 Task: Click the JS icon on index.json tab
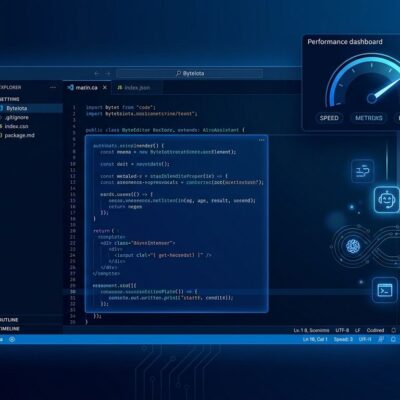pyautogui.click(x=120, y=87)
